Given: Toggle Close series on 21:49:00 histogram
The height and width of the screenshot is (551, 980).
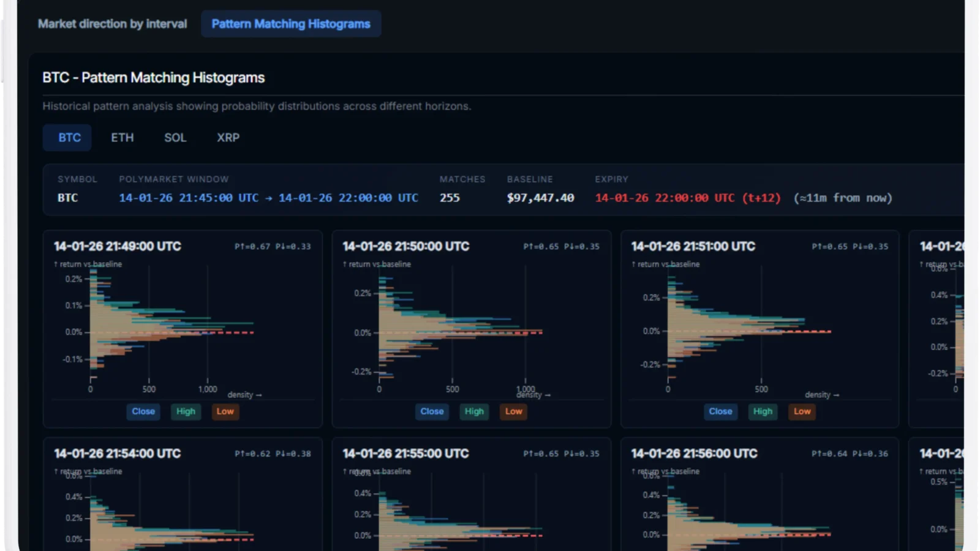Looking at the screenshot, I should [143, 411].
